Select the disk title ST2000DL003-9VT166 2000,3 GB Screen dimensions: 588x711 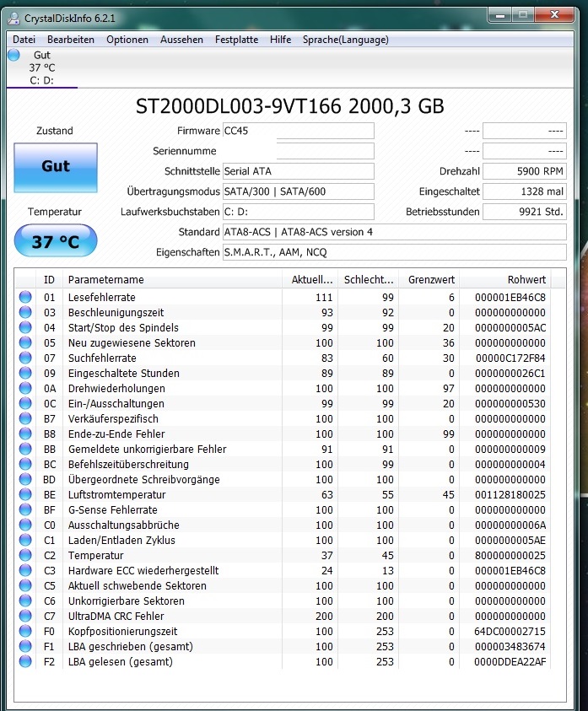(290, 106)
